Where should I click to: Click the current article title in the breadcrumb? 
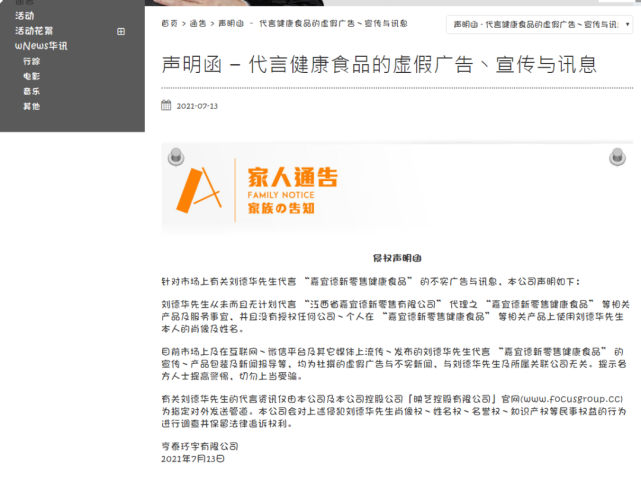[x=313, y=24]
